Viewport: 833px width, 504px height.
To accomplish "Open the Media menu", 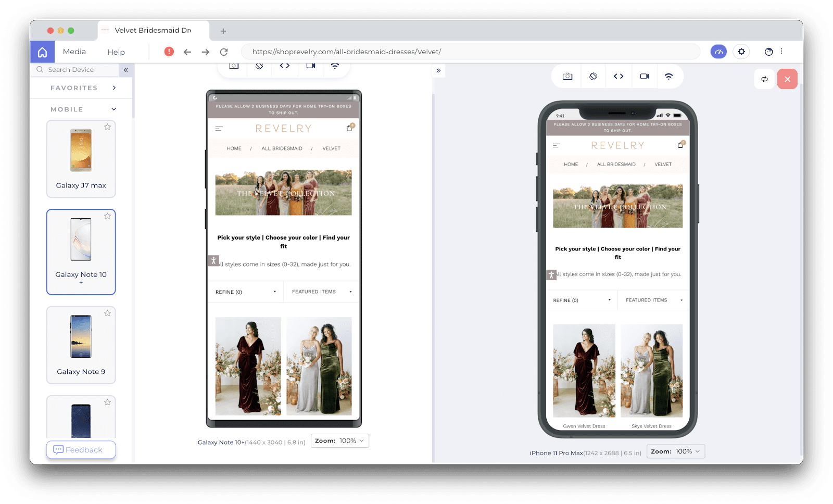I will [x=74, y=52].
